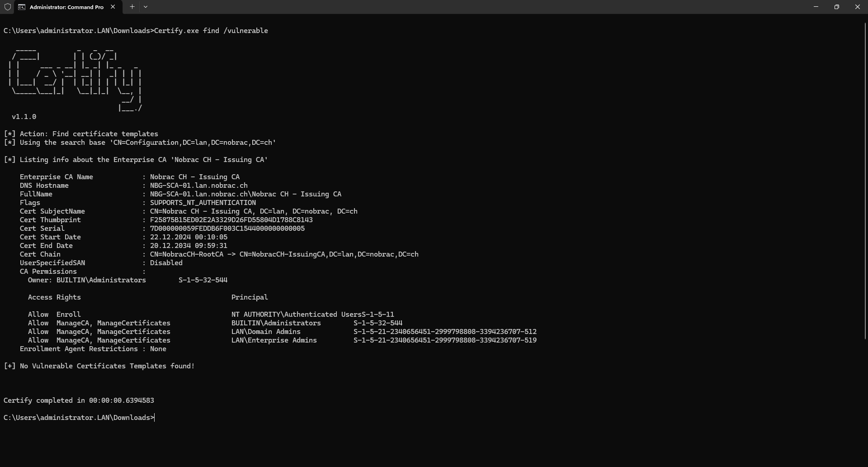Click the DNS hostname NBG-SCA-01.lan.nobrac.ch

point(199,186)
